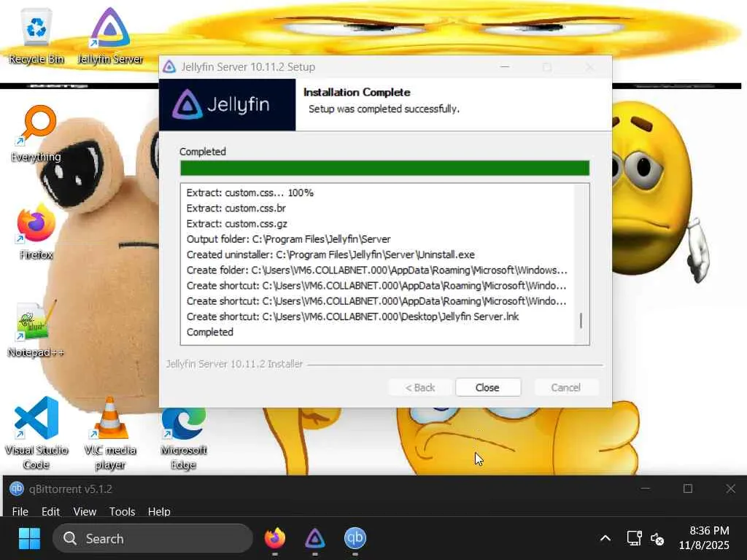The width and height of the screenshot is (747, 560).
Task: Click 'Setup was completed successfully.' text
Action: tap(384, 109)
